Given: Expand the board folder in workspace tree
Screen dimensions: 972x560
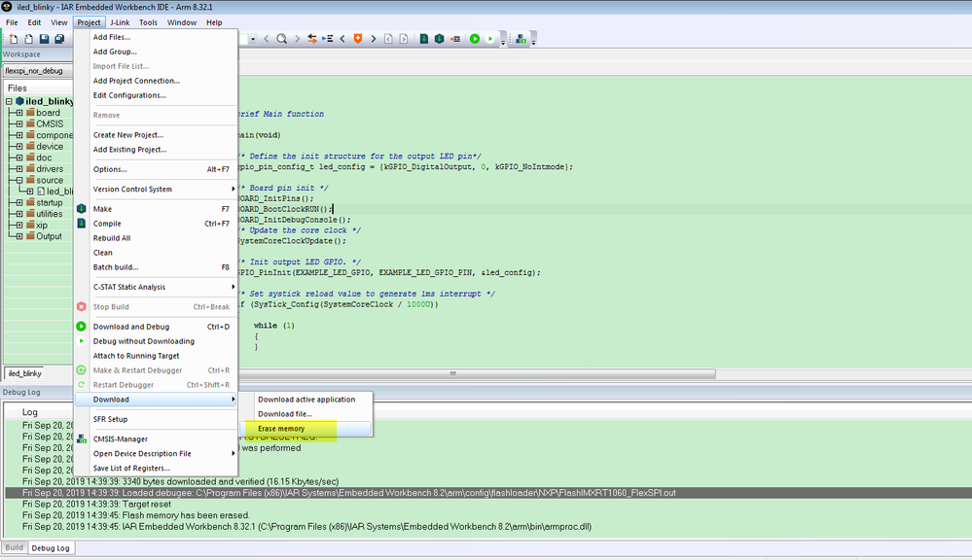Looking at the screenshot, I should pyautogui.click(x=19, y=113).
